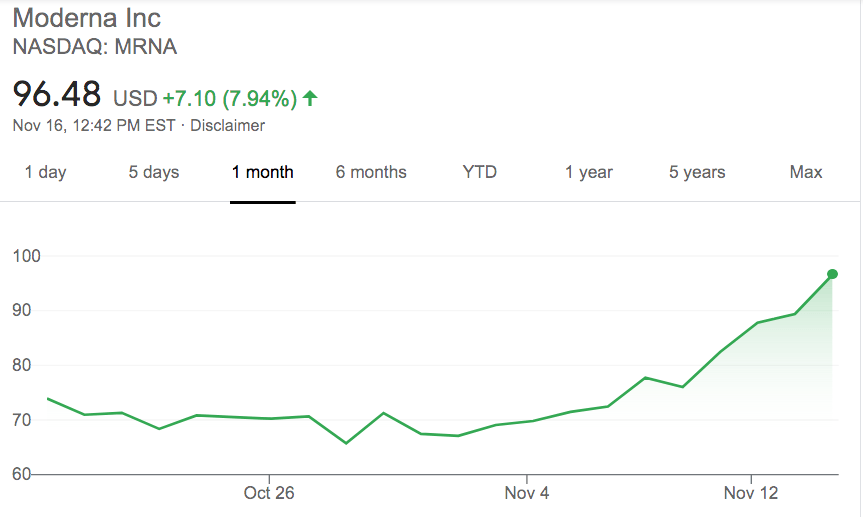863x517 pixels.
Task: Click the Moderna Inc company title
Action: click(86, 18)
